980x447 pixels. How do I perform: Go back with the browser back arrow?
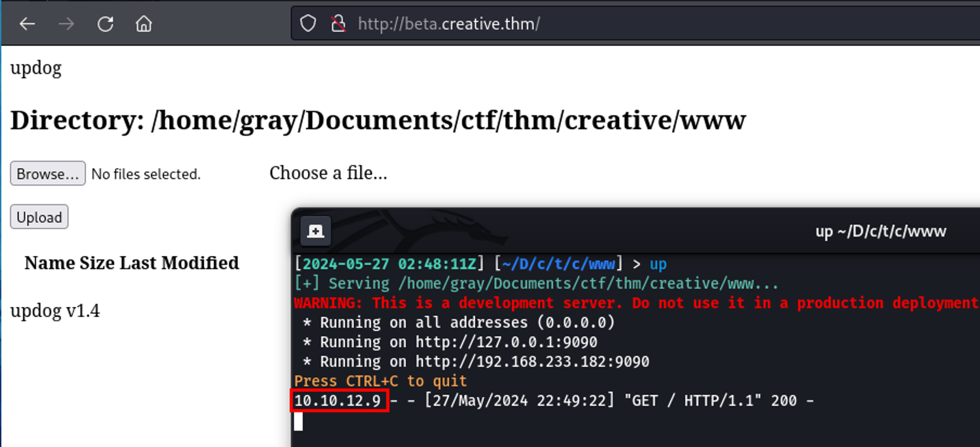click(27, 24)
